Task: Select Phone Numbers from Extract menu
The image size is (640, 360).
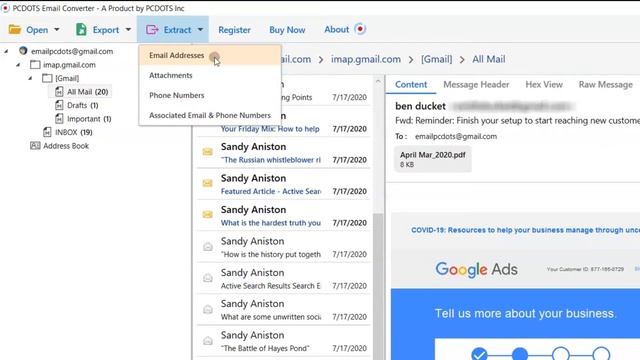Action: [x=210, y=95]
